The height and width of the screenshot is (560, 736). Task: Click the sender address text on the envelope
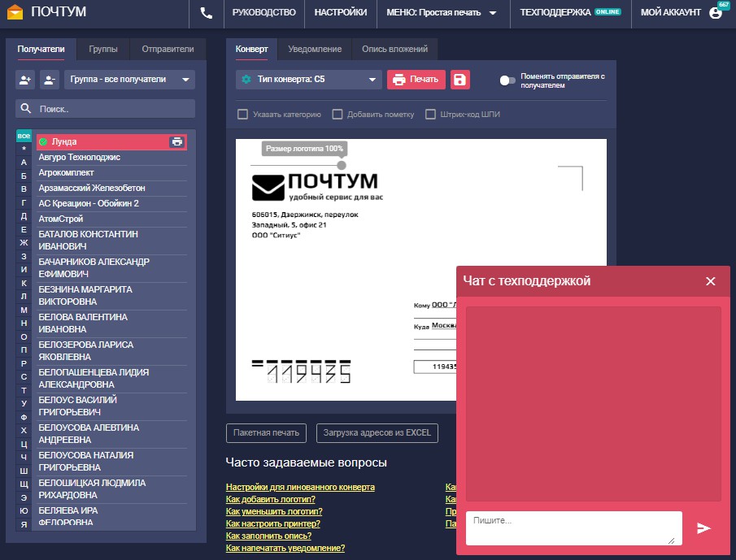click(305, 225)
